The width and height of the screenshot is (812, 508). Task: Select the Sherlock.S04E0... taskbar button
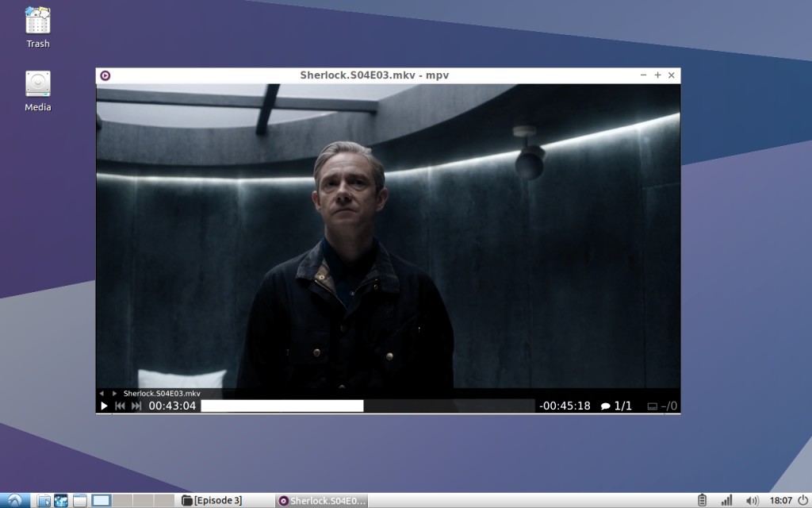click(322, 500)
